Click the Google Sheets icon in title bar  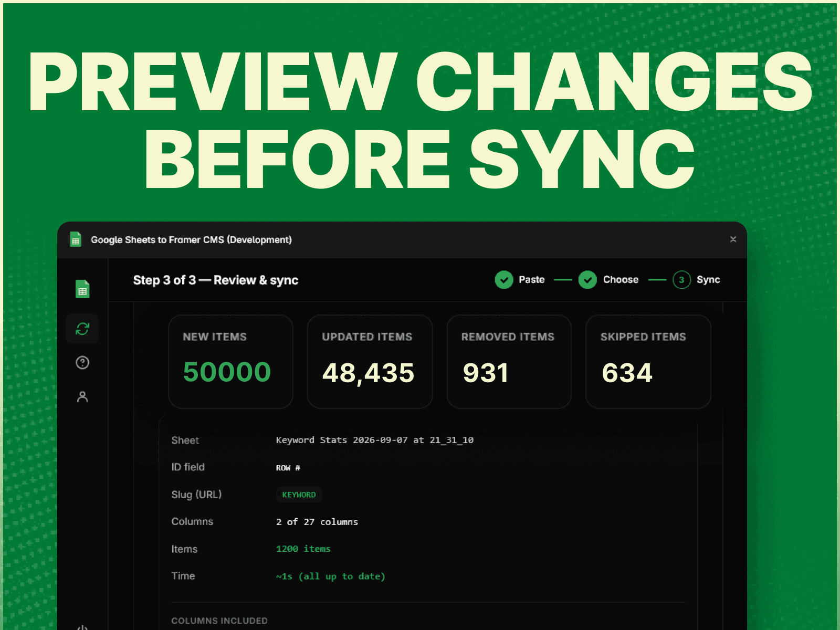76,239
